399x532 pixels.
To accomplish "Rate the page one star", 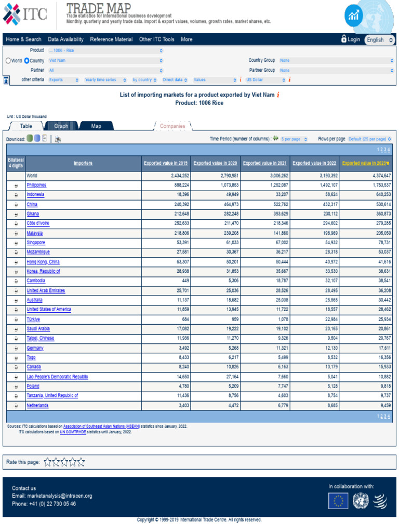I will click(x=47, y=462).
